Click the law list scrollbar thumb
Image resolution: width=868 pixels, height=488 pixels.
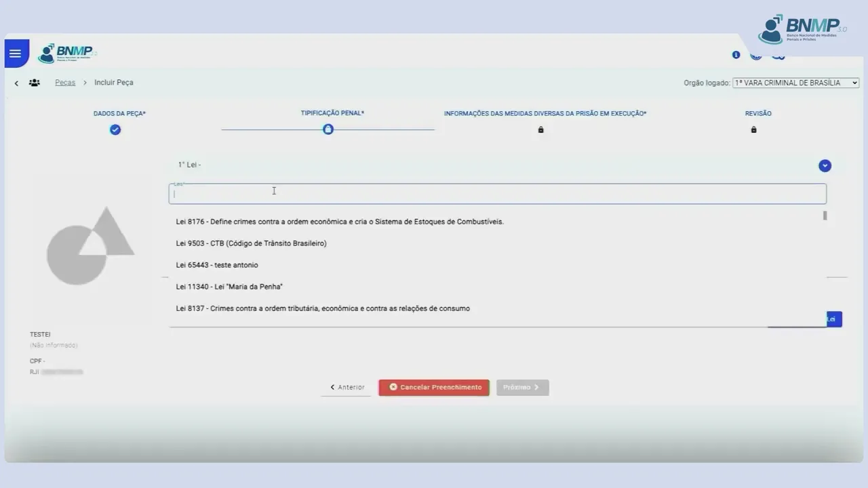[x=825, y=216]
